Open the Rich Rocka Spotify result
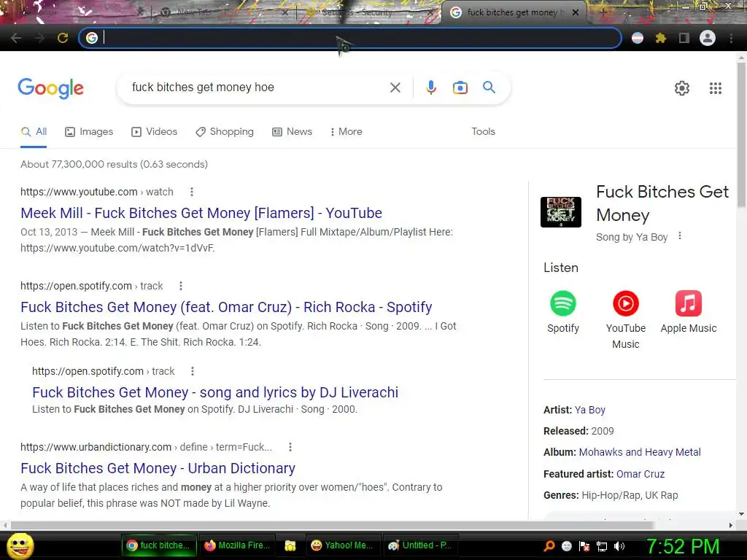This screenshot has width=747, height=560. 226,307
